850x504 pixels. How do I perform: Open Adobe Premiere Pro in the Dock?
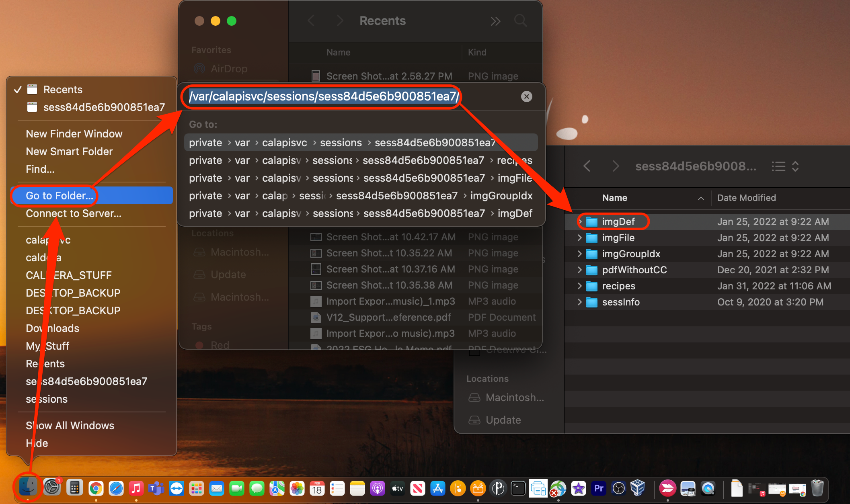point(599,488)
